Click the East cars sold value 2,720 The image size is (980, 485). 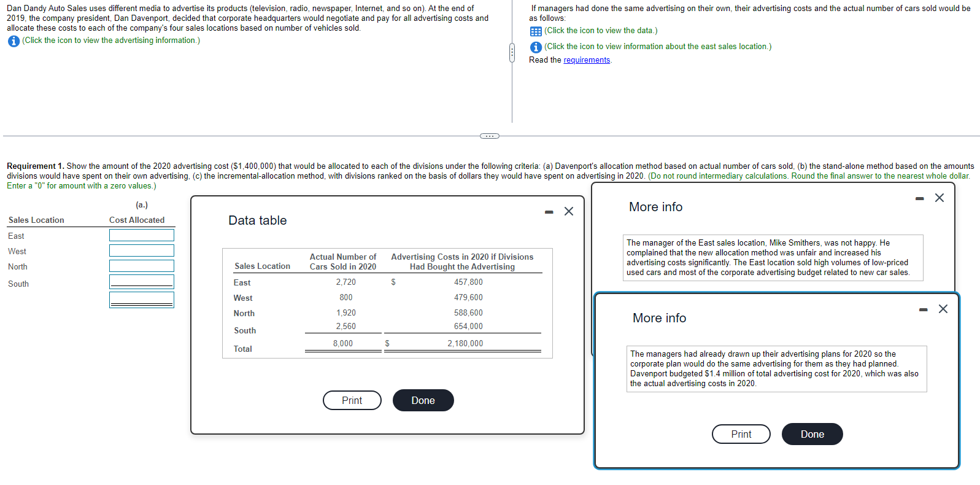pos(346,282)
